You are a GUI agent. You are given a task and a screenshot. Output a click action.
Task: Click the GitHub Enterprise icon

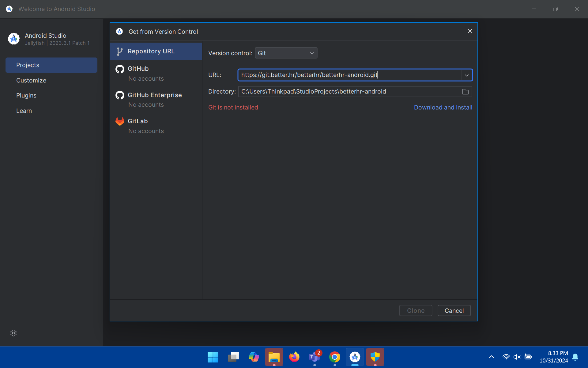tap(120, 95)
